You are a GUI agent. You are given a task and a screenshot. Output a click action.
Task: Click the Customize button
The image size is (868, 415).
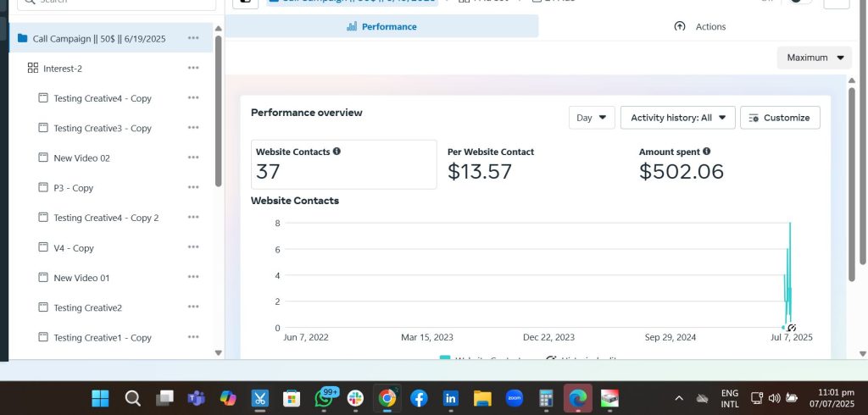pyautogui.click(x=779, y=118)
